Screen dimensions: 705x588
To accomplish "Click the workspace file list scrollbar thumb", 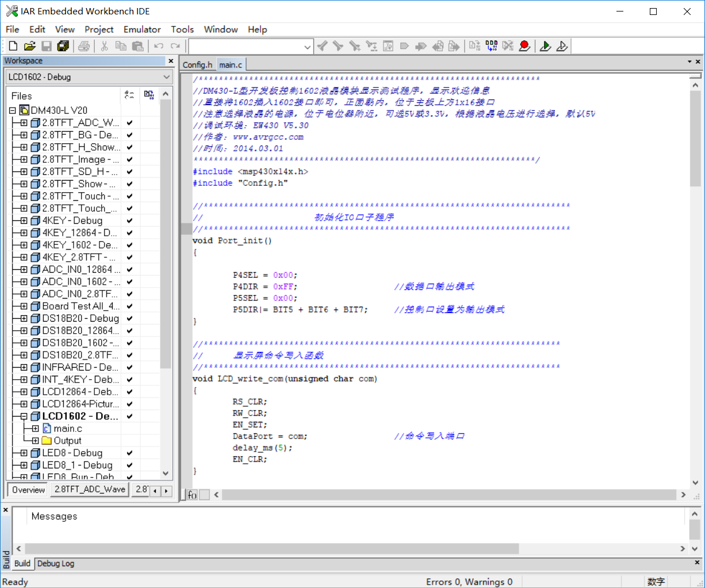I will [166, 234].
